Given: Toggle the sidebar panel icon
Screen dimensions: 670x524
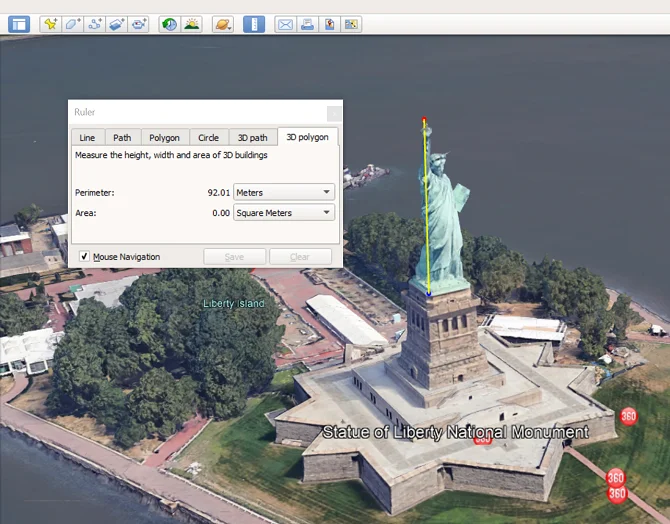Looking at the screenshot, I should click(19, 24).
